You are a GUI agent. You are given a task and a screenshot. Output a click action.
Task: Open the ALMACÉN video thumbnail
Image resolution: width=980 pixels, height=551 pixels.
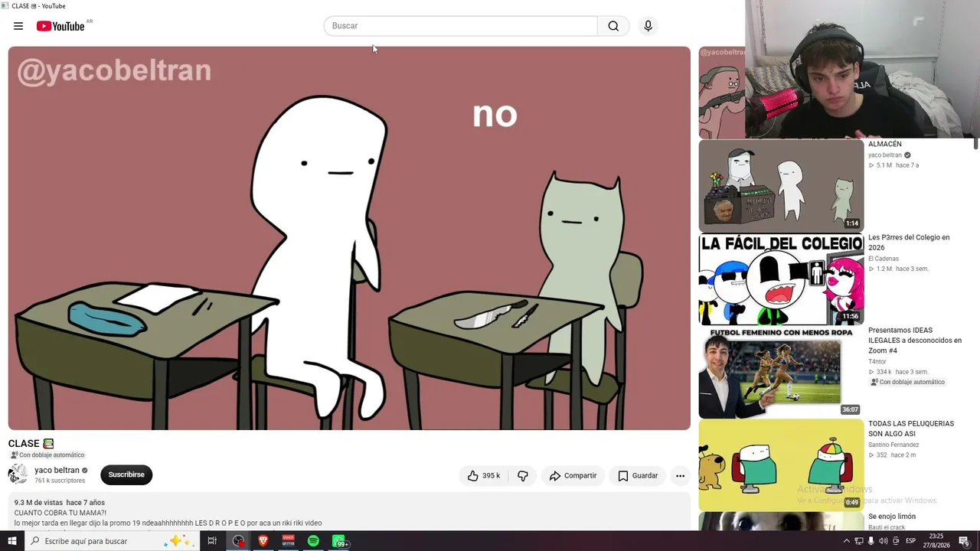[x=781, y=186]
